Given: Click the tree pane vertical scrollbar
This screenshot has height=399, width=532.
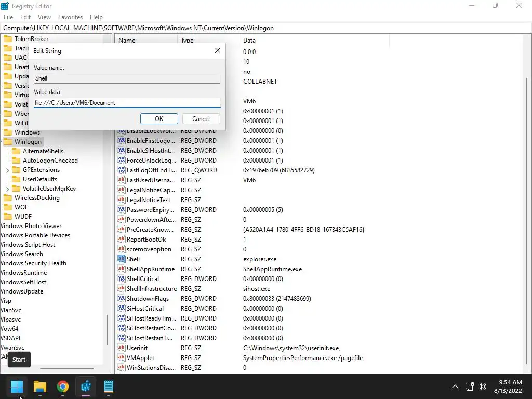Looking at the screenshot, I should pyautogui.click(x=107, y=330).
